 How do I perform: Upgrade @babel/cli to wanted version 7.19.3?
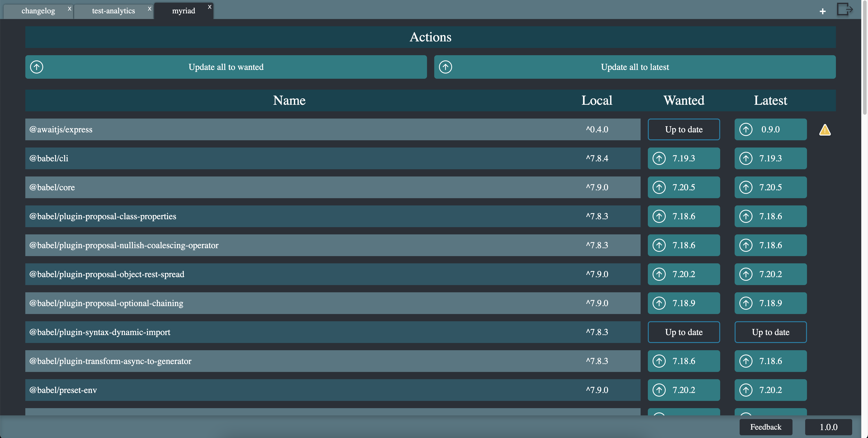pyautogui.click(x=683, y=158)
